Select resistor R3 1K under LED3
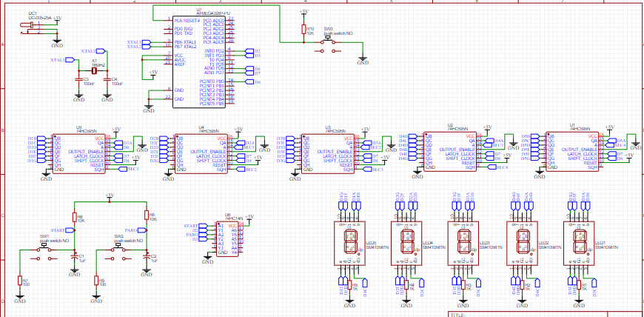The width and height of the screenshot is (644, 317). click(x=463, y=285)
